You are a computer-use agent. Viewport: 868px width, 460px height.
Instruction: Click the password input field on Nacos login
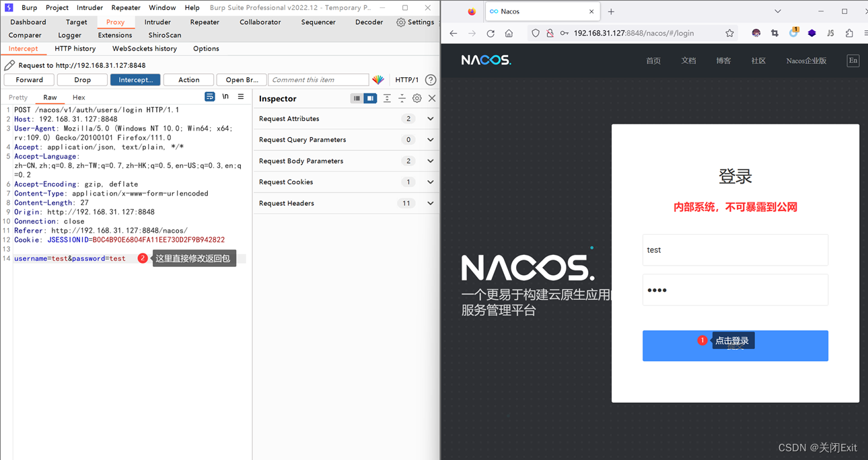[735, 289]
